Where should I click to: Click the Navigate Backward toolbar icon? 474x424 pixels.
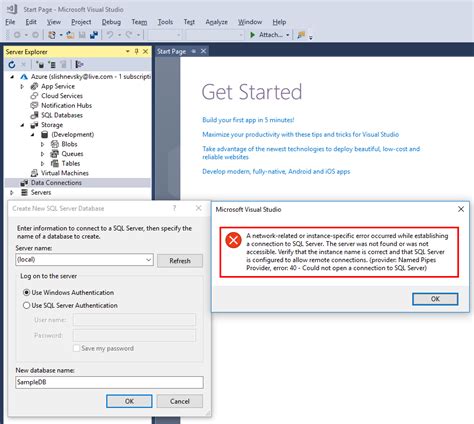click(x=17, y=35)
